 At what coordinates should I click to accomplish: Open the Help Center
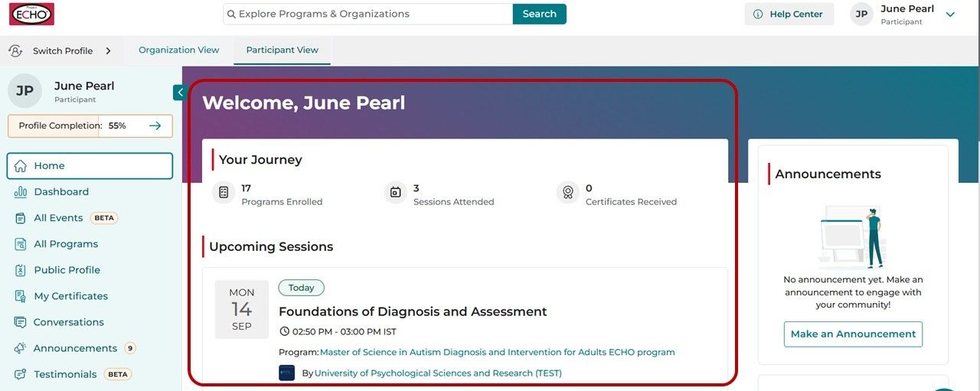[x=789, y=14]
